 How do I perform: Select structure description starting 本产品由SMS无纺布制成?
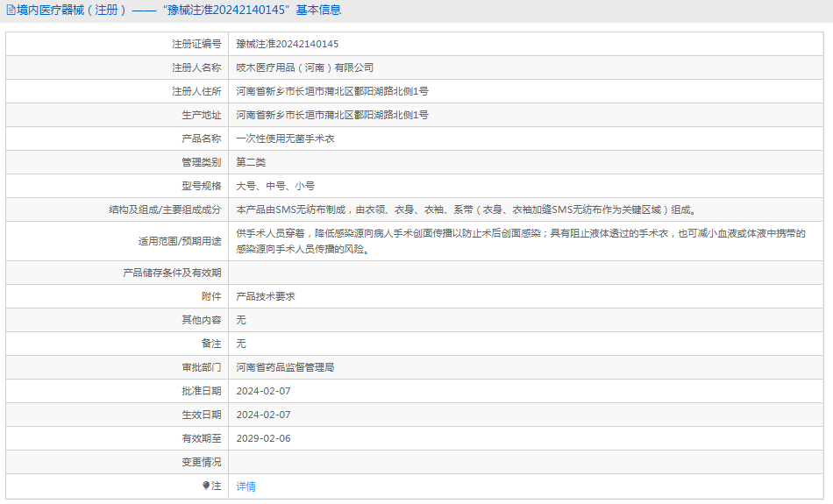pyautogui.click(x=467, y=209)
